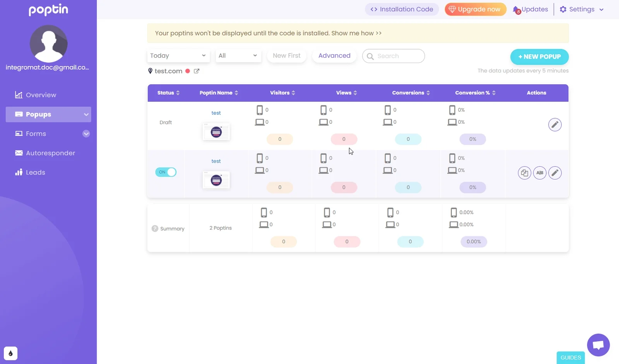Click the New First sort button
Screen dimensions: 619x364
[x=286, y=56]
